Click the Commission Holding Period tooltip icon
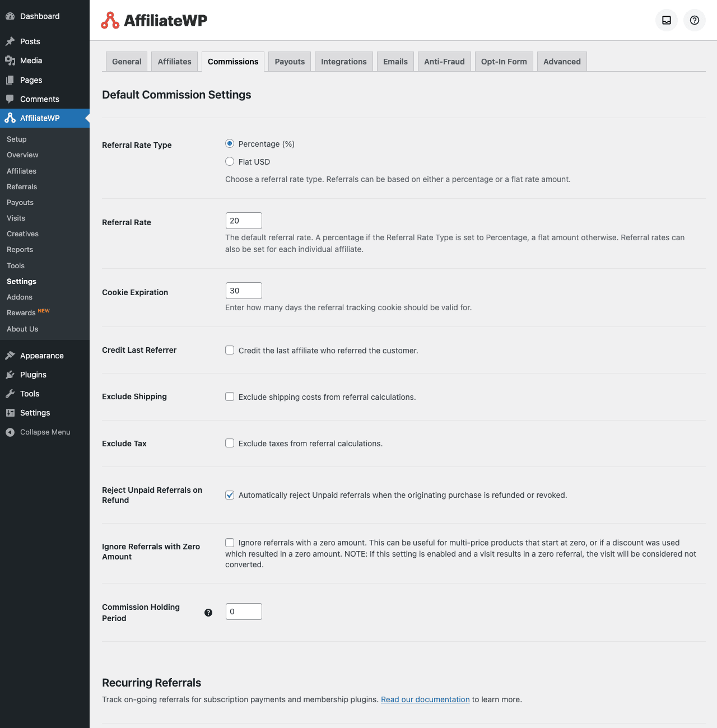 208,613
